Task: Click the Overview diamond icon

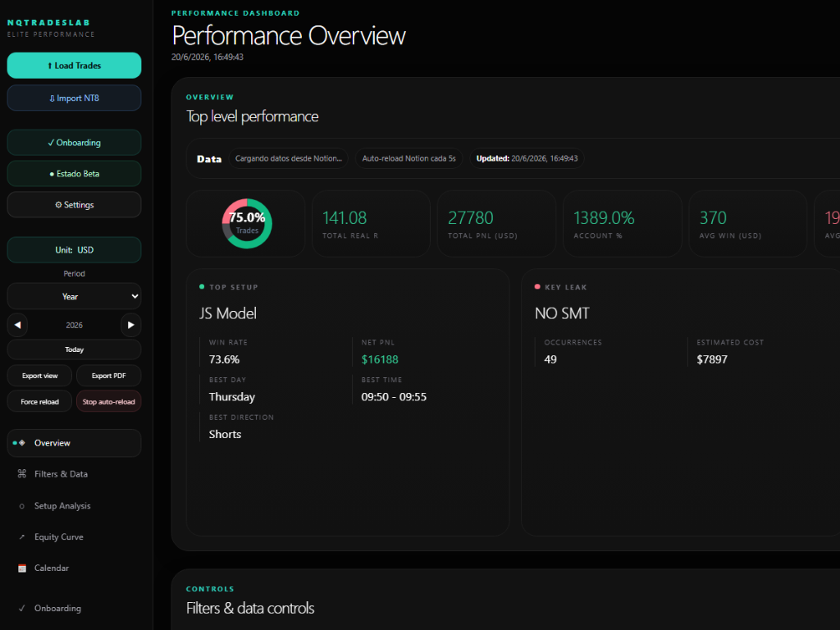Action: click(22, 443)
